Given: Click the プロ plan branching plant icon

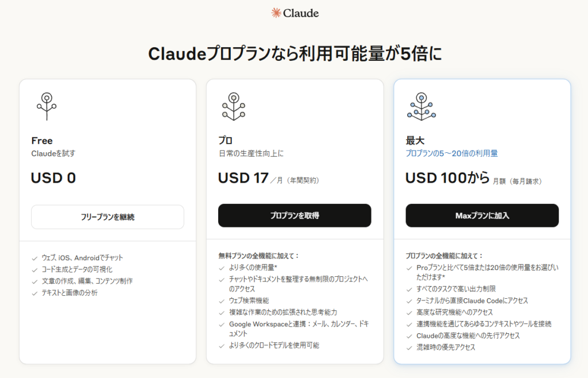Looking at the screenshot, I should point(234,106).
